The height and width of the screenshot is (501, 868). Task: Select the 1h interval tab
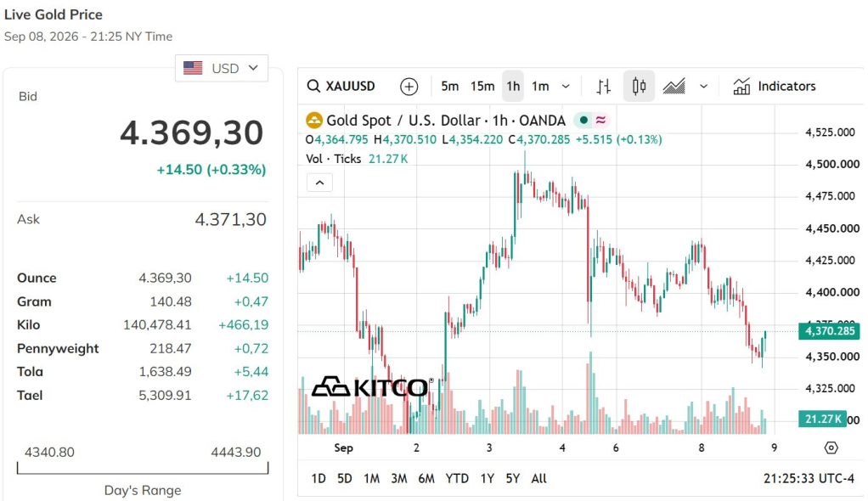513,87
